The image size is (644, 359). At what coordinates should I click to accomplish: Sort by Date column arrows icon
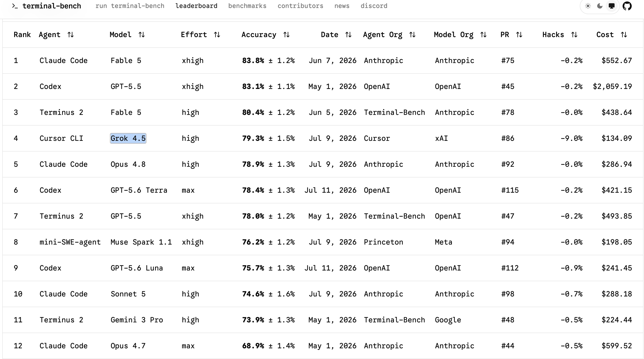click(348, 35)
